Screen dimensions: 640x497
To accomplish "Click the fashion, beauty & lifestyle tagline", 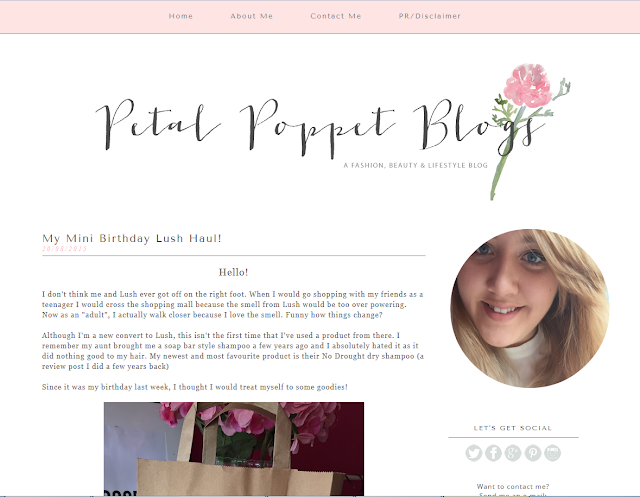I will pyautogui.click(x=416, y=165).
